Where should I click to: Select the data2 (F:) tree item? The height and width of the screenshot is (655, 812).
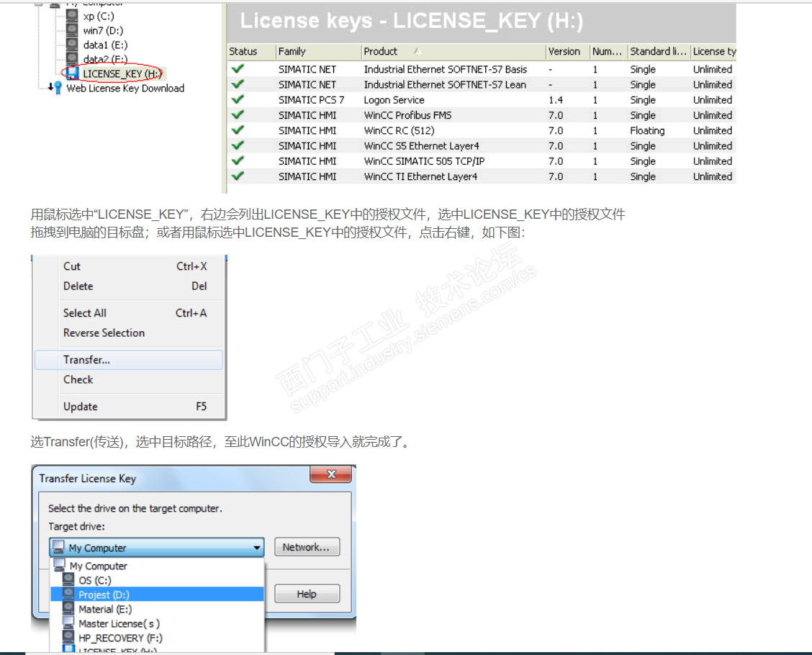tap(105, 59)
